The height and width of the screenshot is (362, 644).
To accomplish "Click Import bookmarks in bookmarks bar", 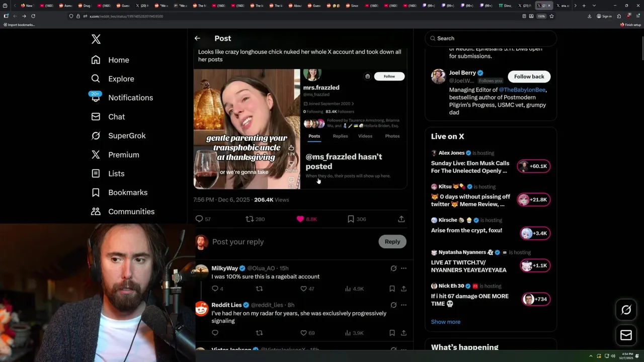I will (x=19, y=25).
